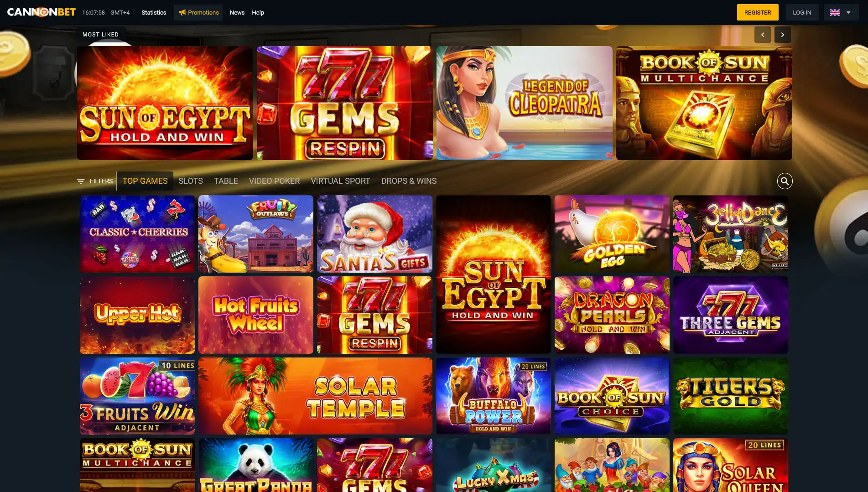
Task: Launch the Golden Egg game tile
Action: pos(612,234)
